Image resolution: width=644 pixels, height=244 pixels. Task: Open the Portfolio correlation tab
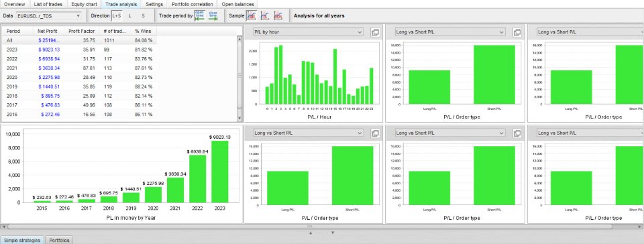[193, 4]
